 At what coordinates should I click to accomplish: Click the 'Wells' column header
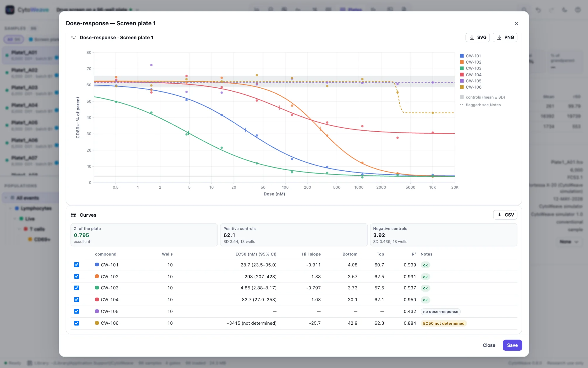pos(167,254)
